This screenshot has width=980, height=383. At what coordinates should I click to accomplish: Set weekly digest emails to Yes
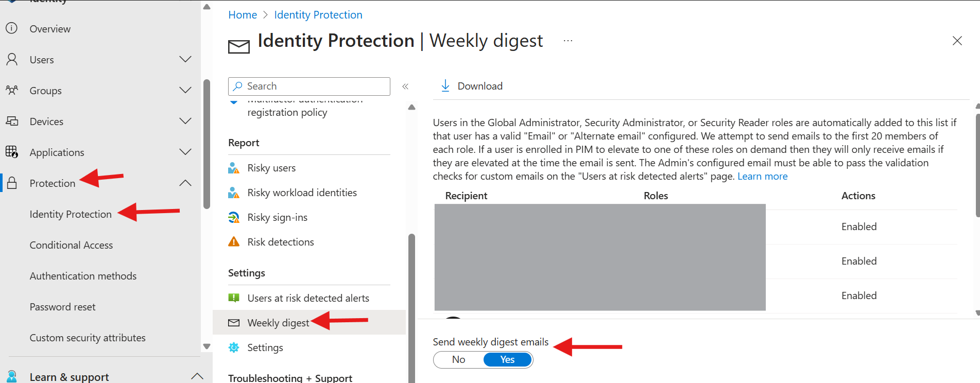[x=507, y=360]
